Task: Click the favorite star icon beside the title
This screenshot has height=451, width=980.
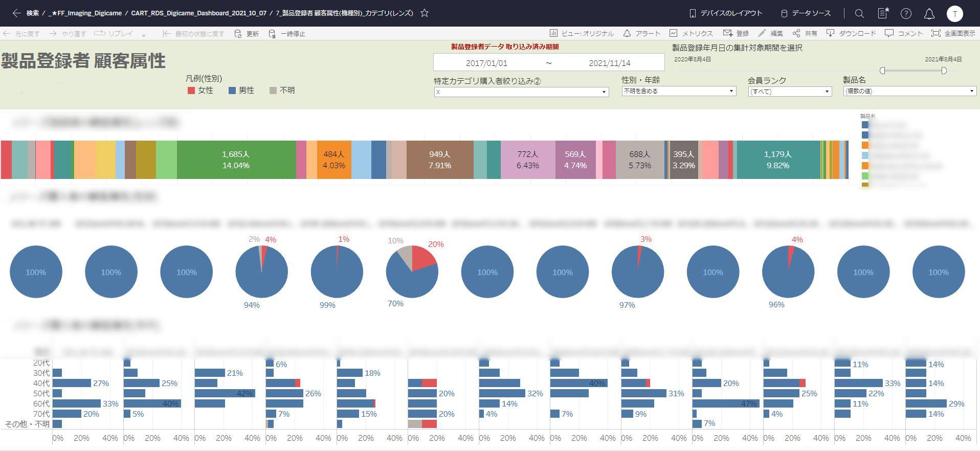Action: (424, 13)
